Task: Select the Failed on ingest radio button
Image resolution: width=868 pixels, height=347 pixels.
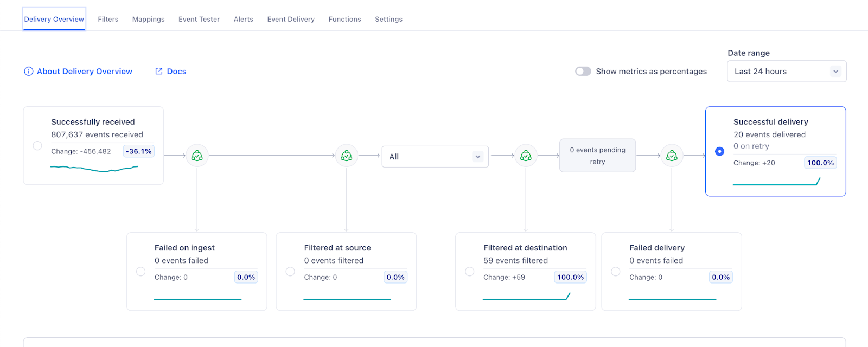Action: tap(141, 271)
